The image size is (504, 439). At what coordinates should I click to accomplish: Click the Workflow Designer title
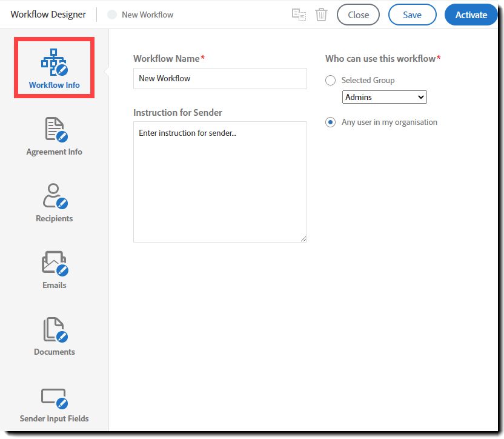(x=48, y=15)
